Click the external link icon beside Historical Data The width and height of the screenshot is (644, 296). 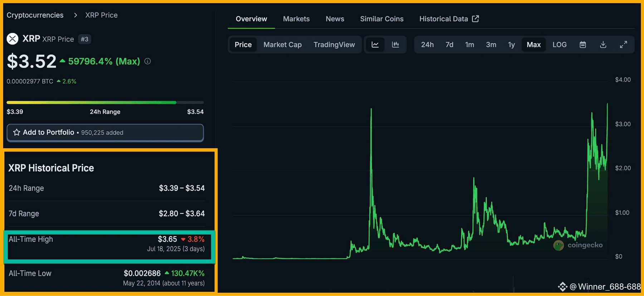475,19
